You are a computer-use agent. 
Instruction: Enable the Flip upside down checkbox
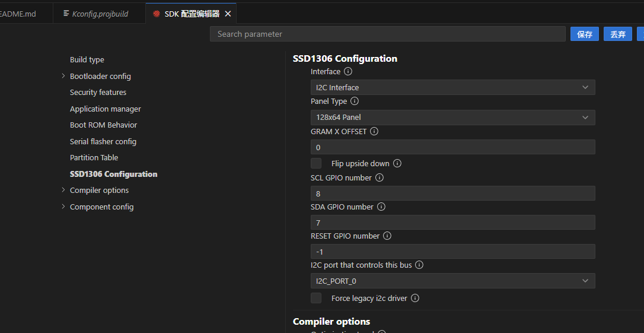click(317, 163)
